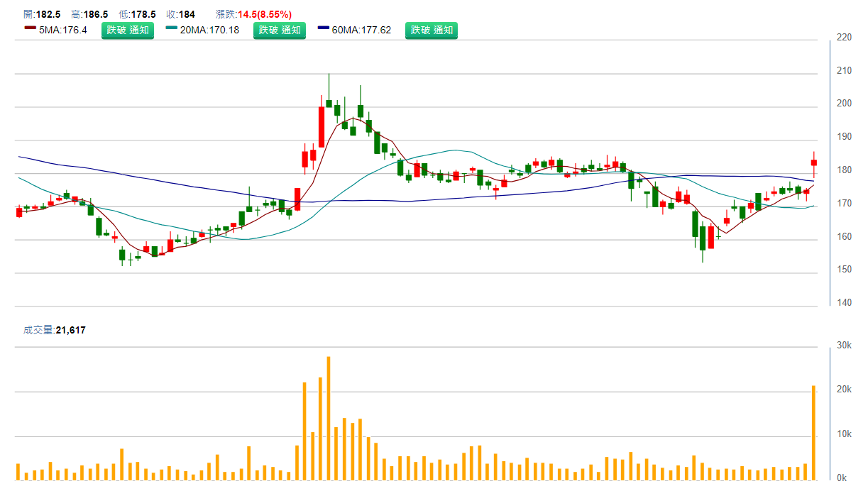Image resolution: width=868 pixels, height=491 pixels.
Task: Click the 開 182.5 opening price text
Action: point(42,14)
